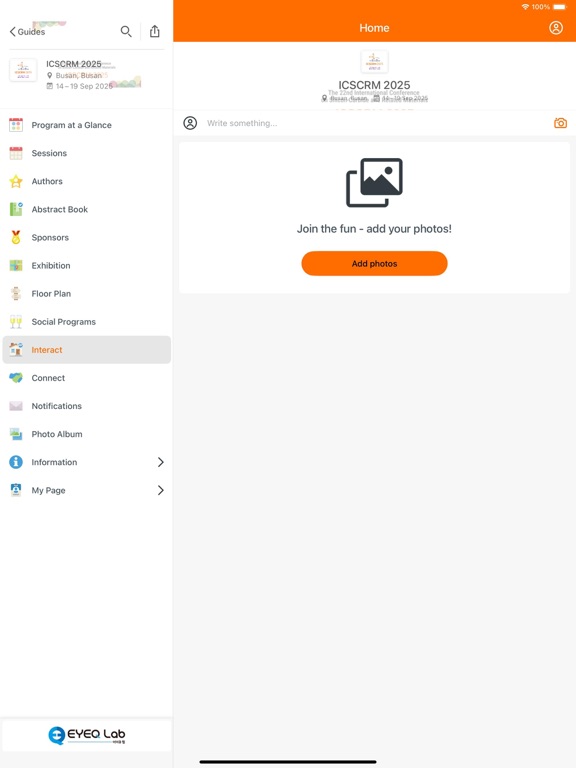
Task: Open Program at a Glance menu item
Action: 72,125
